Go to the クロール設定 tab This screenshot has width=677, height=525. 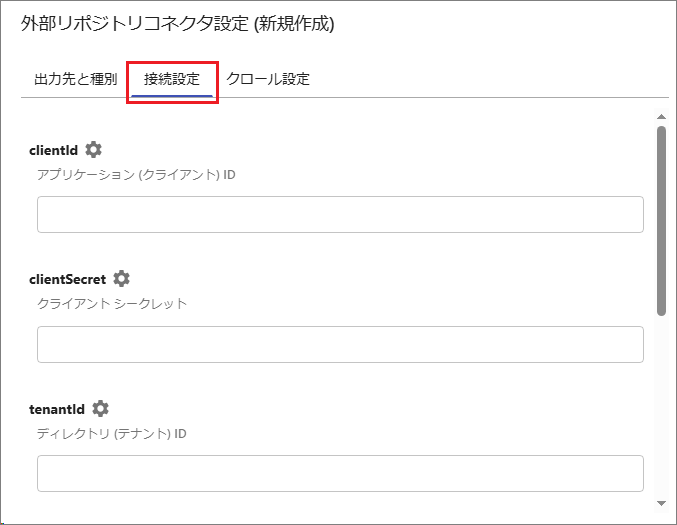click(x=267, y=79)
